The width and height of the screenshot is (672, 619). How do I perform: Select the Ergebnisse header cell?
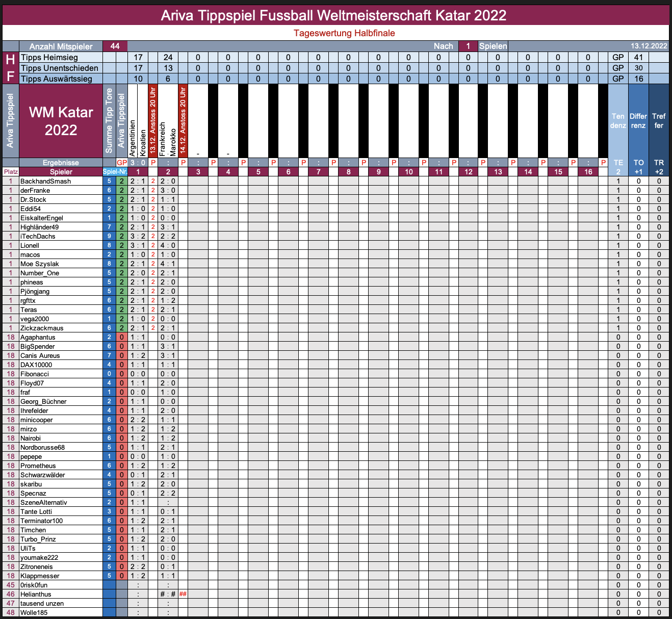[x=61, y=163]
